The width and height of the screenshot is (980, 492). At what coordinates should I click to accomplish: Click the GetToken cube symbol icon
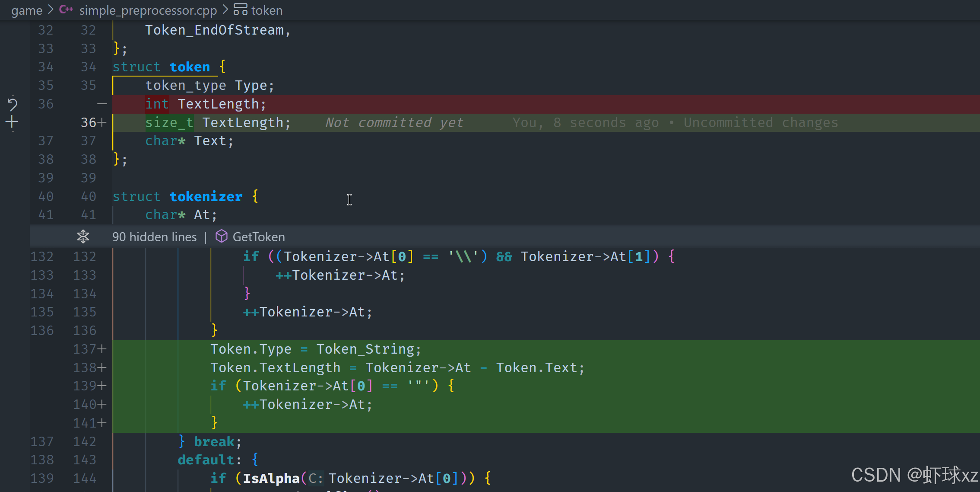[222, 236]
